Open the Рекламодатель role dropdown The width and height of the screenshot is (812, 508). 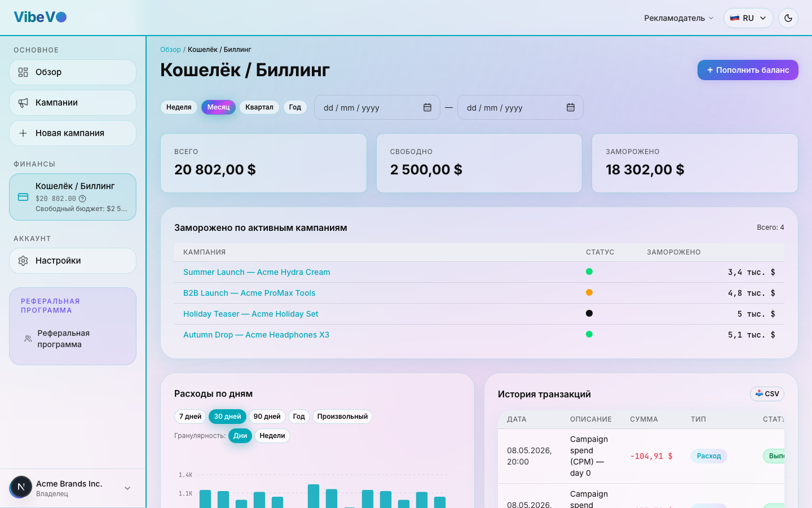tap(679, 18)
